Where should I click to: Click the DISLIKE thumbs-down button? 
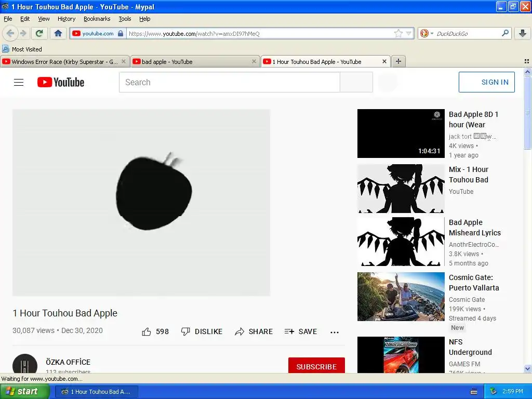[x=202, y=331]
